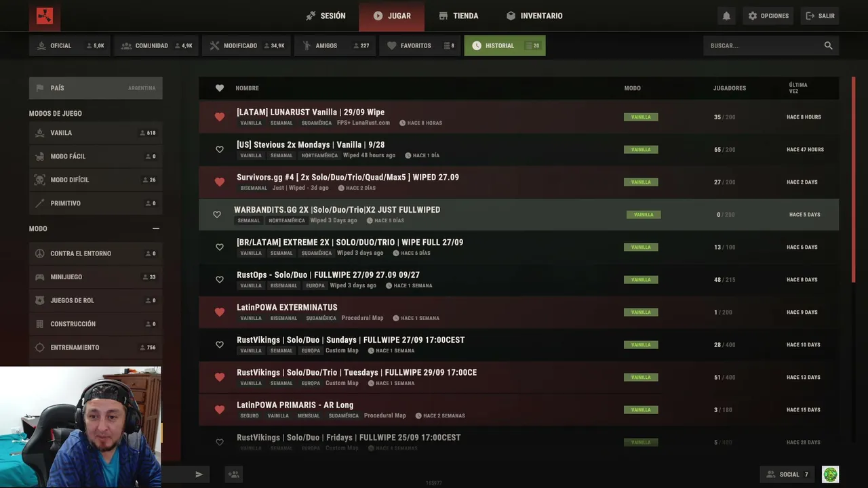Filter by Minijuego mode
This screenshot has width=868, height=488.
[96, 277]
